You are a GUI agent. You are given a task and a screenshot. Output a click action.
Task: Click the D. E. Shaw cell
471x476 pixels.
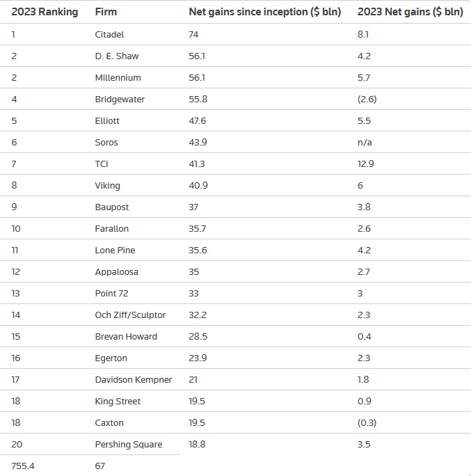(x=117, y=56)
